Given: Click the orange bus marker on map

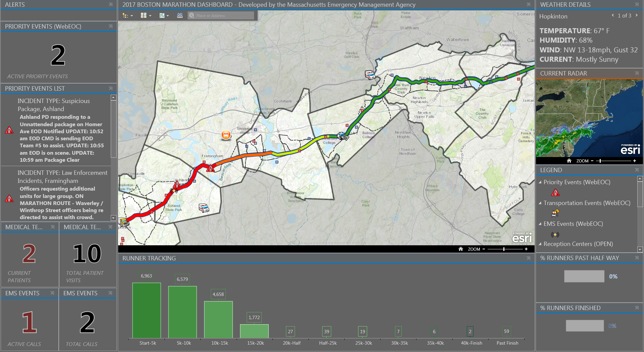Looking at the screenshot, I should 226,135.
